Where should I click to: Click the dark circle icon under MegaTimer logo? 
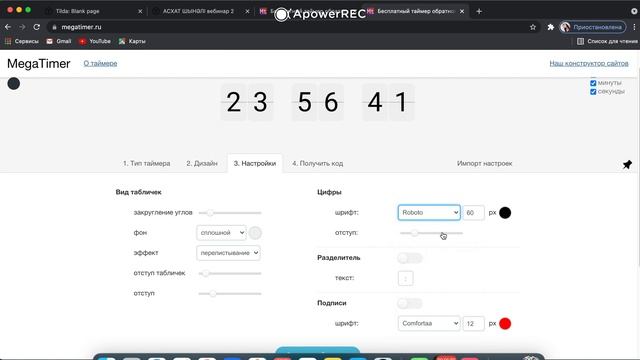[13, 84]
